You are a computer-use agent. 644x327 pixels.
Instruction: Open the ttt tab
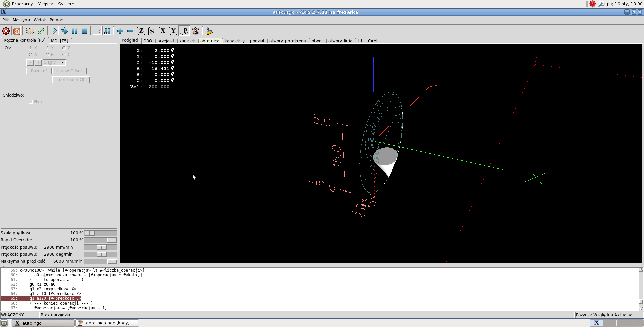click(x=360, y=41)
